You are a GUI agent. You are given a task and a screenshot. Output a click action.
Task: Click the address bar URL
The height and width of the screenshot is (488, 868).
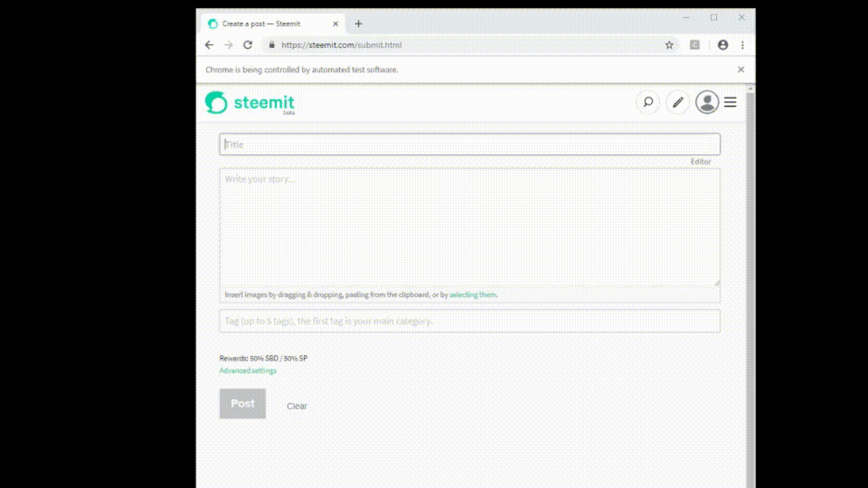click(x=342, y=45)
